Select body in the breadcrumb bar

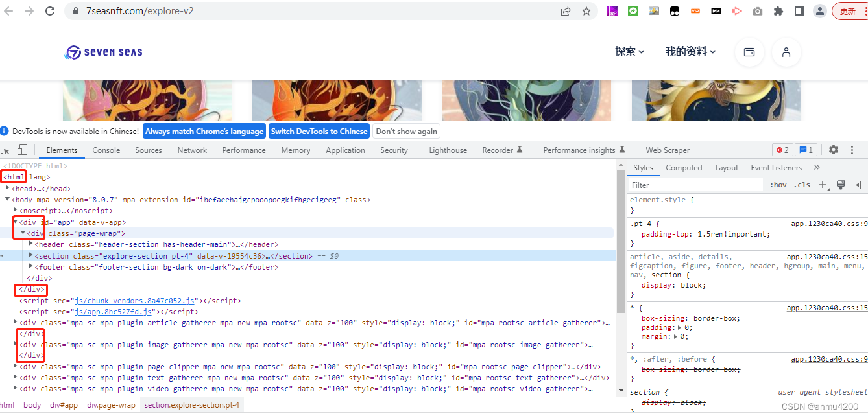tap(32, 405)
